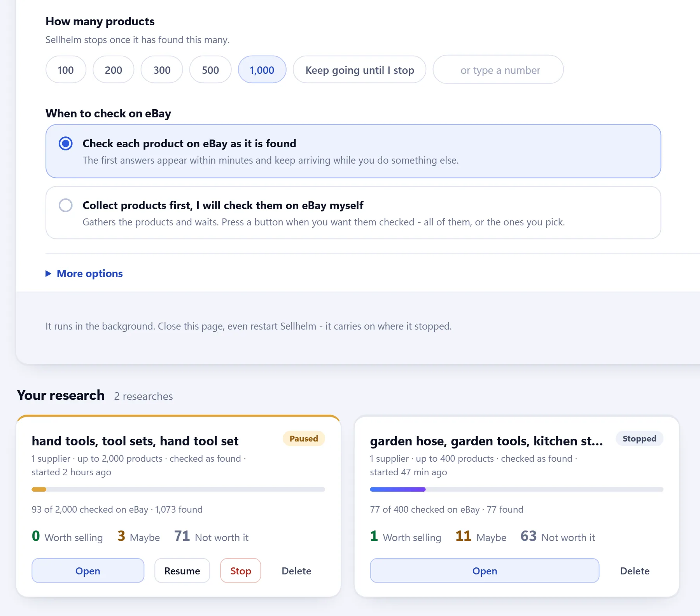Click the 'or type a number' field

coord(498,70)
